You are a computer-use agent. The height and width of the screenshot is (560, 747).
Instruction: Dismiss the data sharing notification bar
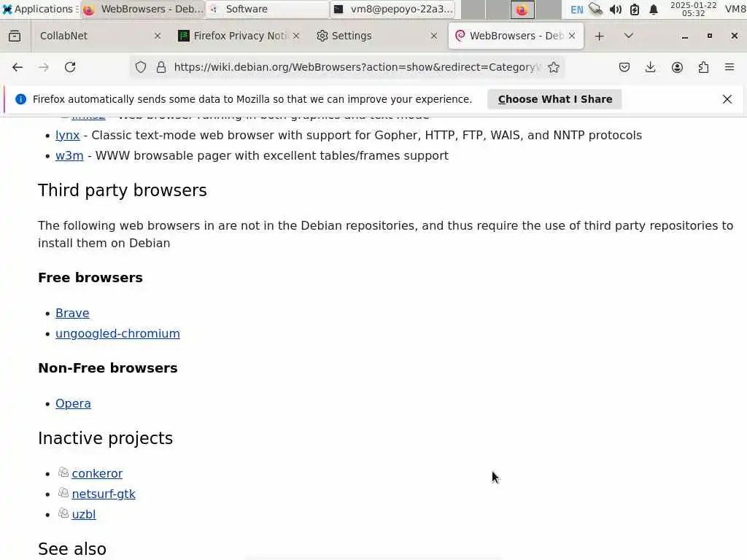click(727, 99)
